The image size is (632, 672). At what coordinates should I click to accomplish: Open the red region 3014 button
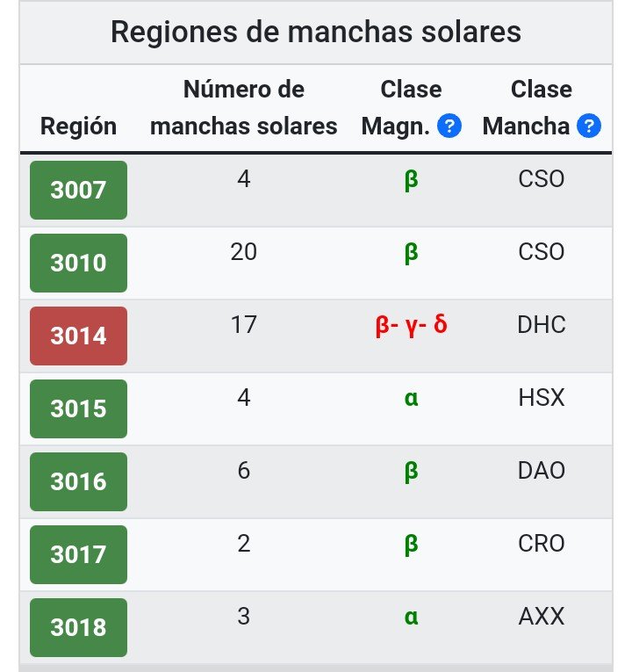click(78, 336)
